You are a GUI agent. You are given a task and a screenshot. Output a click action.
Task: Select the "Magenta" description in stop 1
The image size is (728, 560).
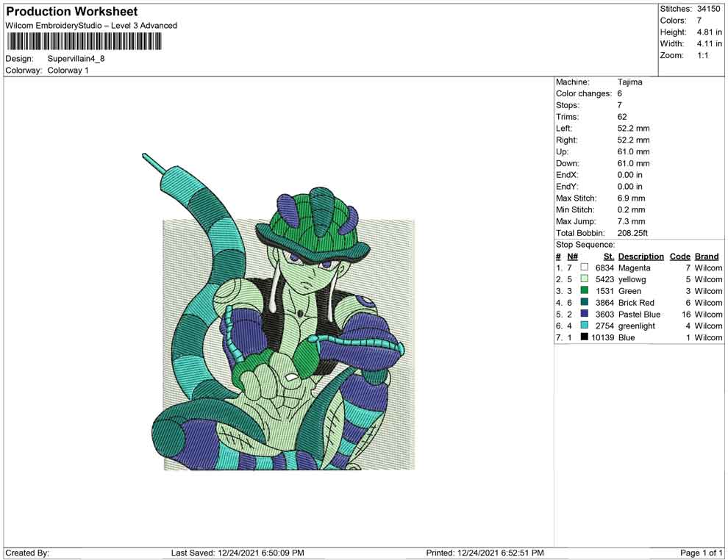point(634,268)
